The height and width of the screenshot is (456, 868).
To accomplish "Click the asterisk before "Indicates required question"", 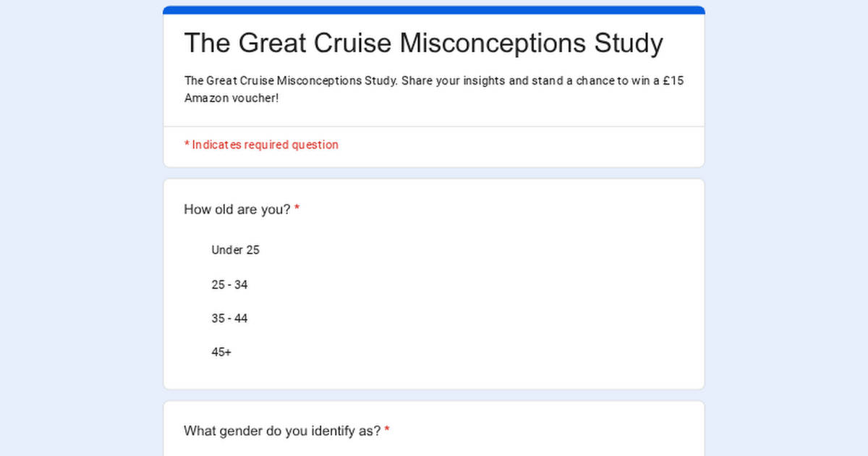I will [187, 145].
